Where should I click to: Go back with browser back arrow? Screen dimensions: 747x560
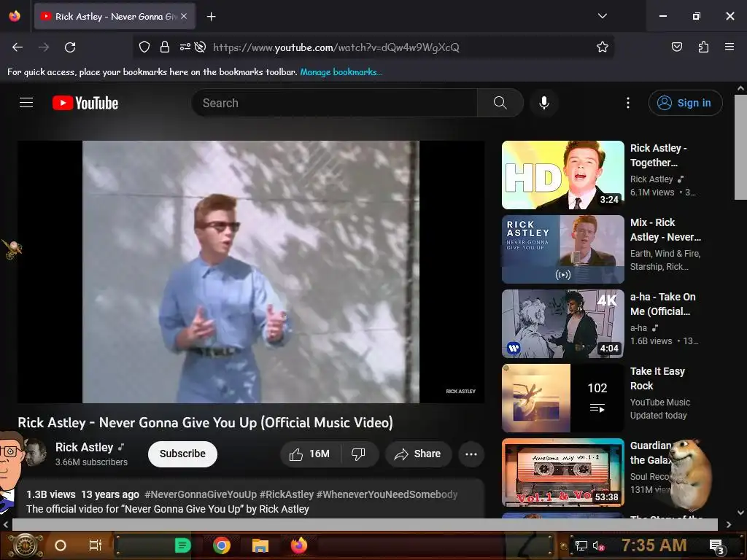(18, 47)
